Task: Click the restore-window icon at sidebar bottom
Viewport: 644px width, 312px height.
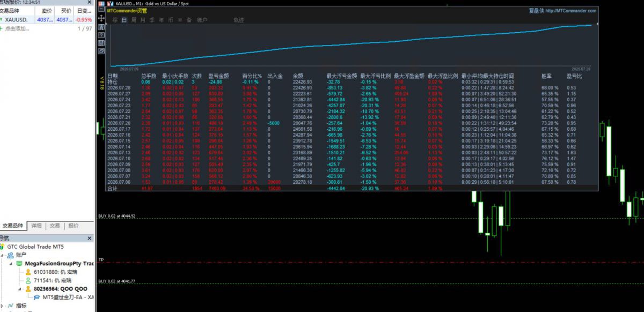Action: (101, 51)
